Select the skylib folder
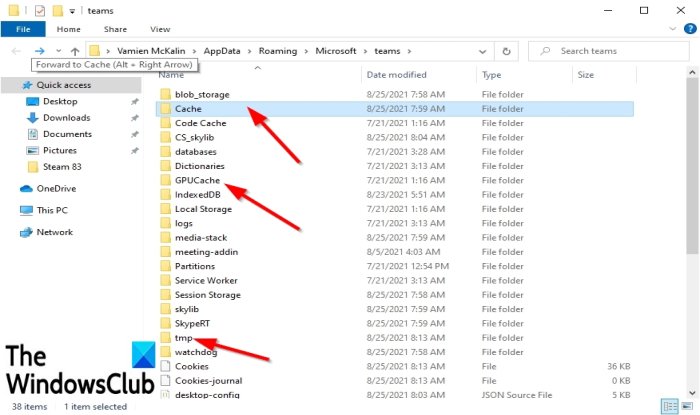Viewport: 700px width, 415px height. coord(187,309)
